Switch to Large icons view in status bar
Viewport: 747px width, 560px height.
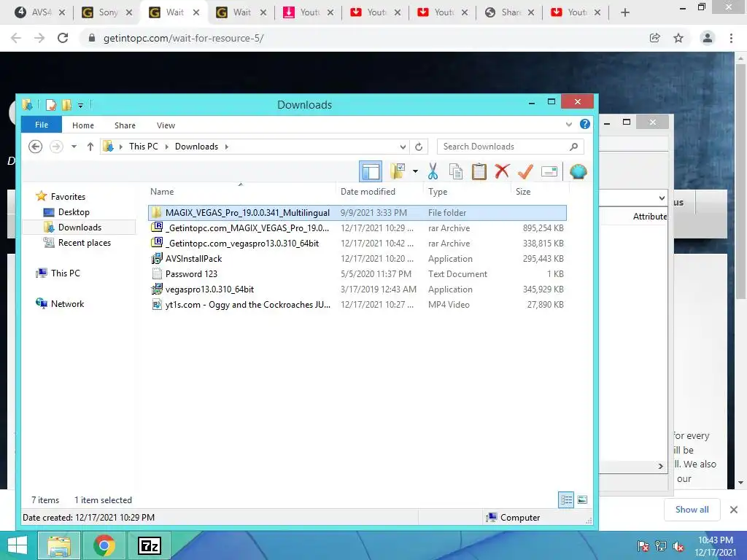581,499
